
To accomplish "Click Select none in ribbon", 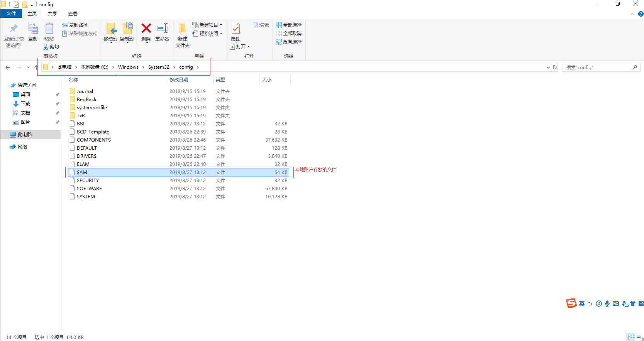I will tap(289, 34).
